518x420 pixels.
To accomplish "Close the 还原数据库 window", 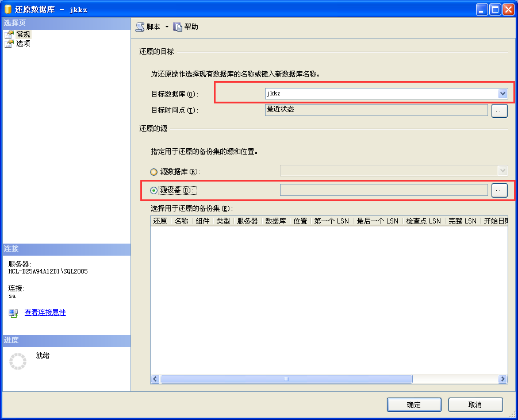I will [x=508, y=10].
